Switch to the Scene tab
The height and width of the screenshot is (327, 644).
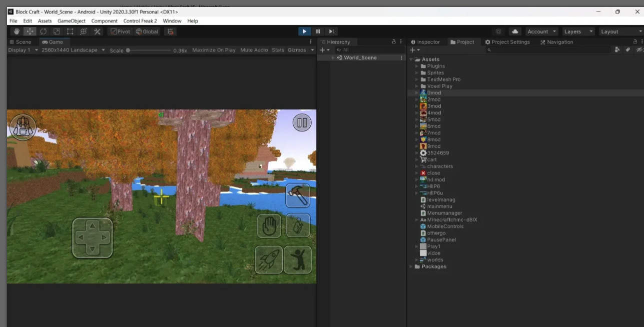[x=20, y=42]
